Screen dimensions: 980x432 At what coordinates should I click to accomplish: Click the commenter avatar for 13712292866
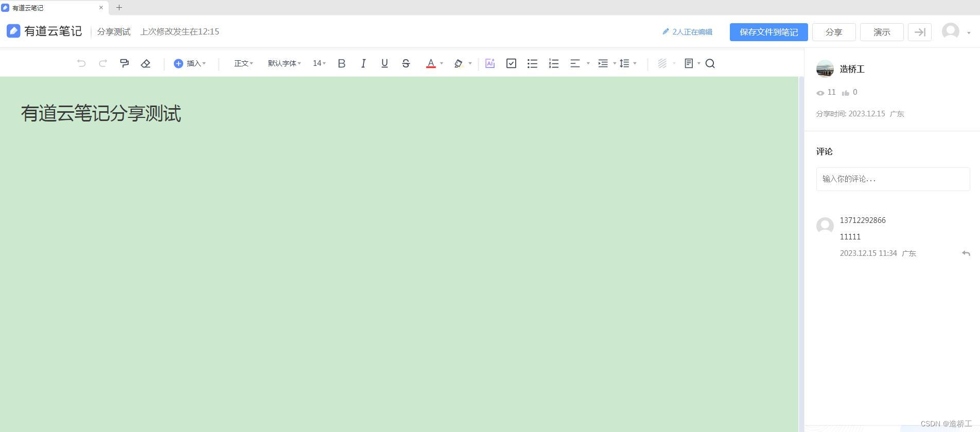(x=825, y=226)
